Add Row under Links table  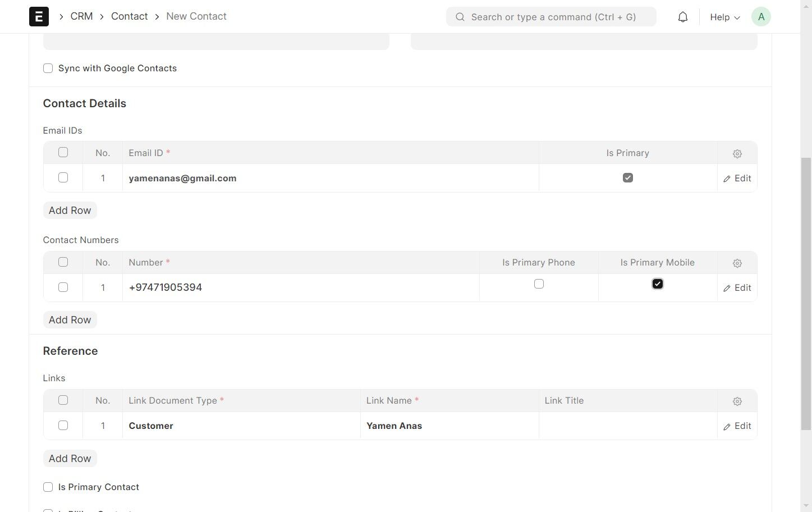tap(70, 458)
